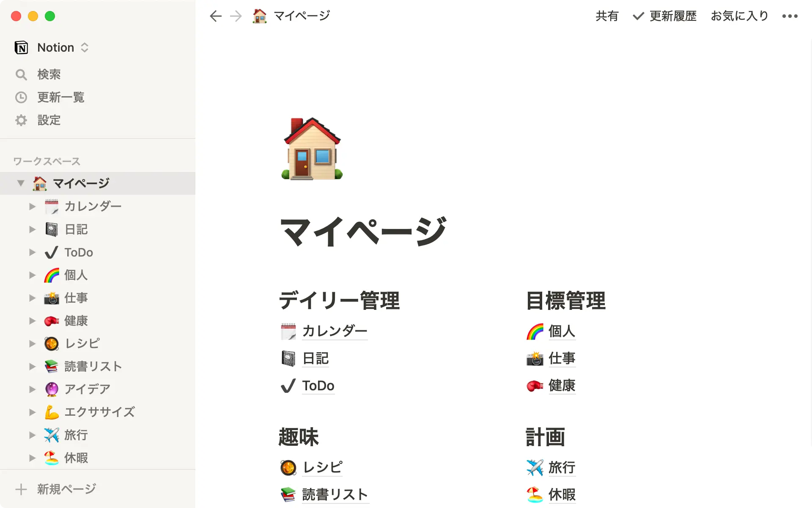Click the back navigation arrow
Viewport: 812px width, 508px height.
215,16
